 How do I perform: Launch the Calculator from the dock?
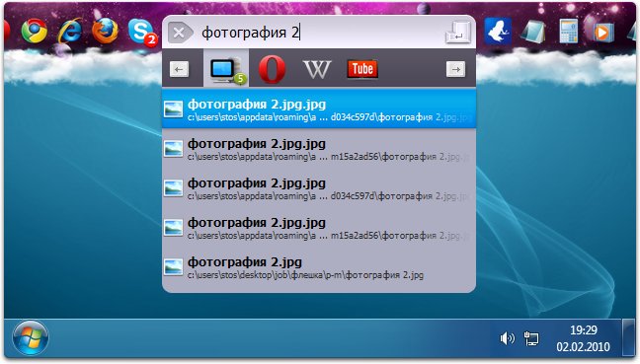point(569,31)
